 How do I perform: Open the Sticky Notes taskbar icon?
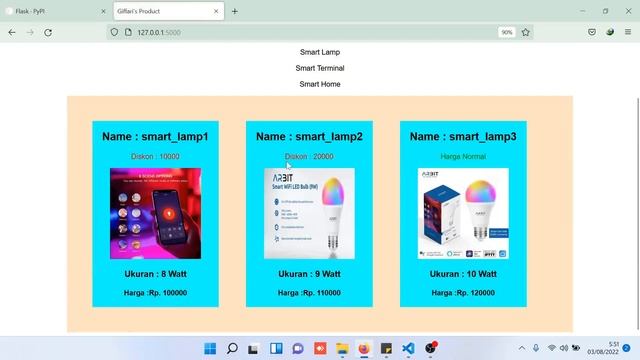pos(386,349)
